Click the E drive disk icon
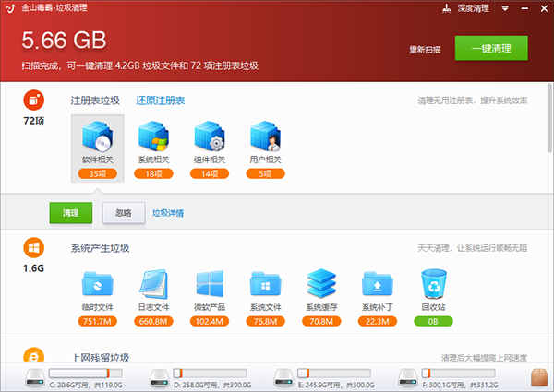This screenshot has height=392, width=554. pos(283,378)
